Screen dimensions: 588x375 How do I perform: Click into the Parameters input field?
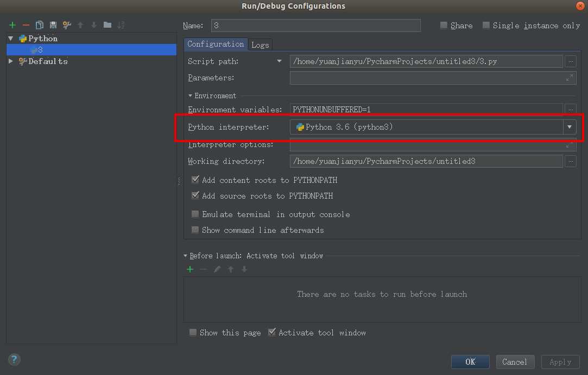pyautogui.click(x=426, y=78)
